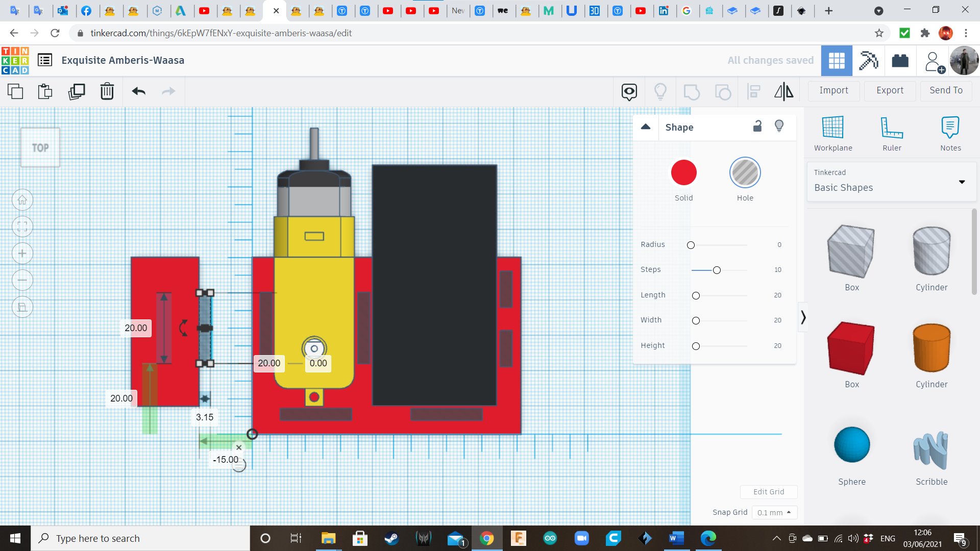Click the Edit Grid button

[x=769, y=491]
